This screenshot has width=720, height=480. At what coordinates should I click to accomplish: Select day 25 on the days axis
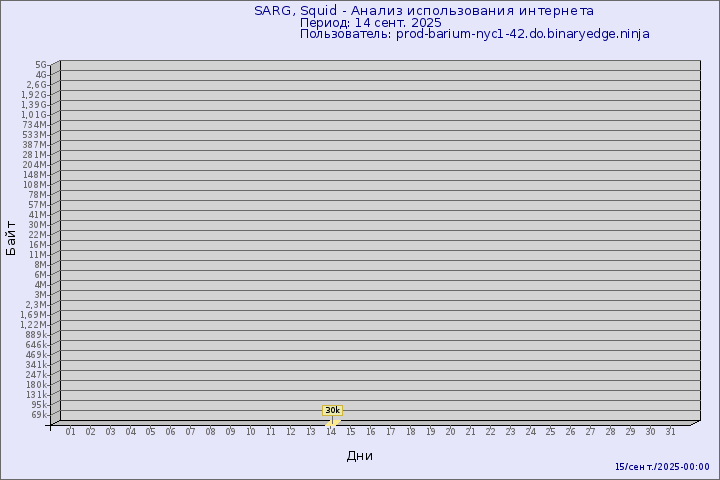tap(550, 432)
